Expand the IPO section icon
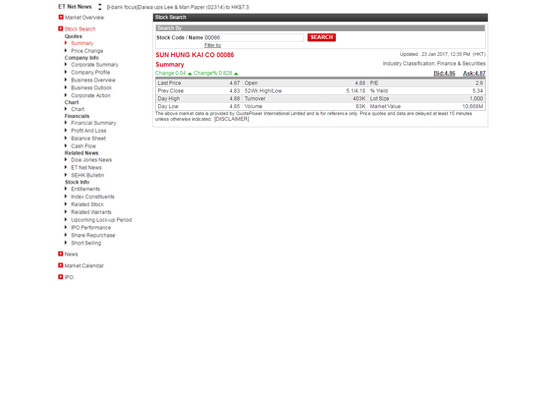Screen dimensions: 540x393 (61, 277)
